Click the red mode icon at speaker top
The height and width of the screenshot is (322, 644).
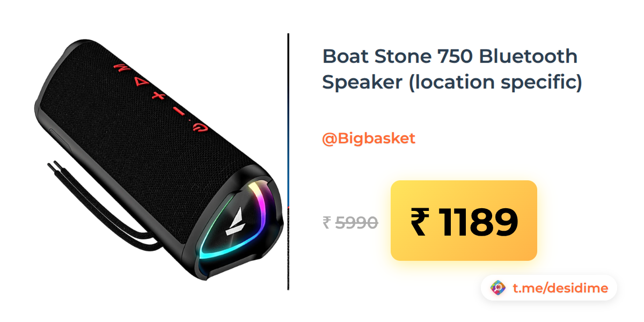coord(122,69)
